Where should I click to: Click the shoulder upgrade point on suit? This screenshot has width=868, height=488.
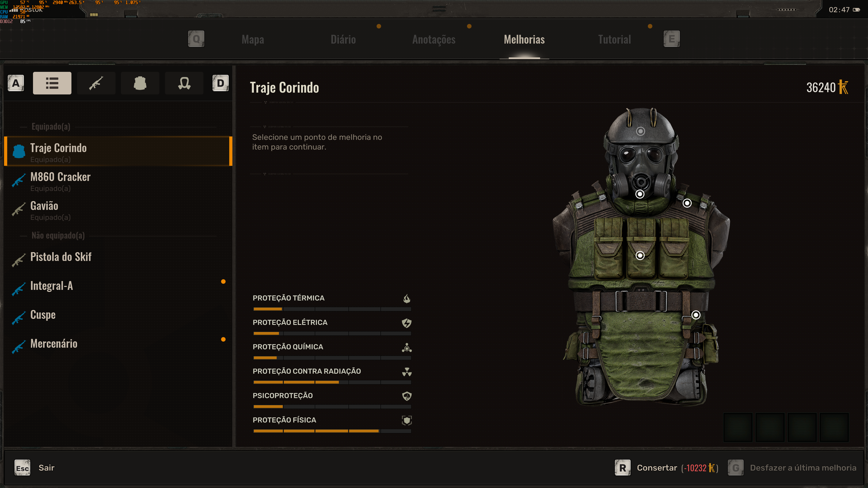click(x=687, y=203)
